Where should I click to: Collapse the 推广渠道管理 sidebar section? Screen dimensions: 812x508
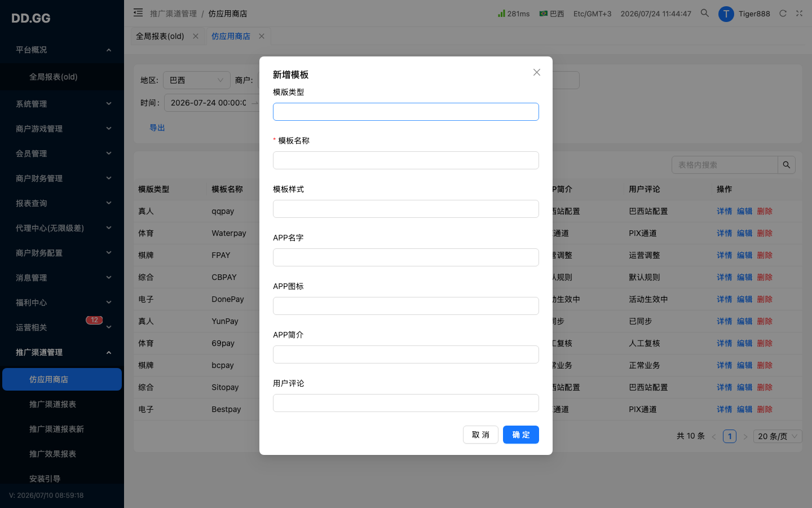[x=62, y=352]
